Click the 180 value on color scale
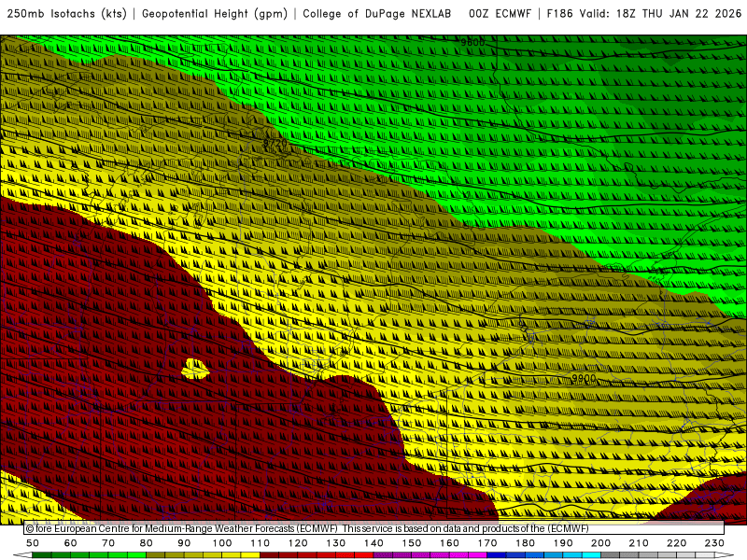This screenshot has width=747, height=560. tap(525, 543)
